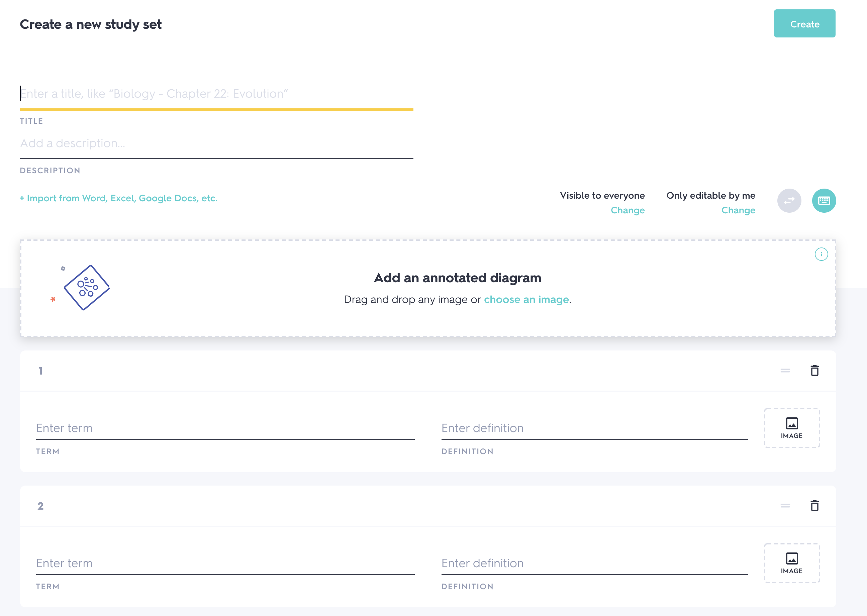Click the definition field of card 1
This screenshot has height=616, width=867.
(x=594, y=428)
